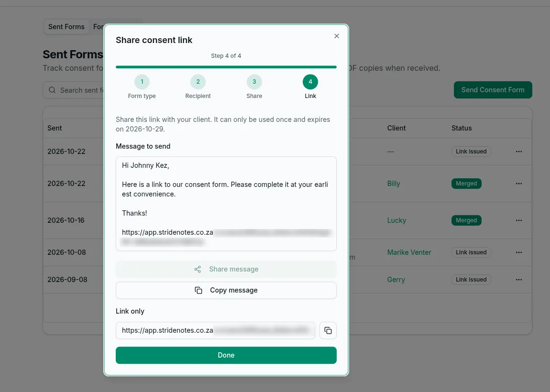This screenshot has height=392, width=550.
Task: Open the more options menu for Billy's row
Action: coord(519,184)
